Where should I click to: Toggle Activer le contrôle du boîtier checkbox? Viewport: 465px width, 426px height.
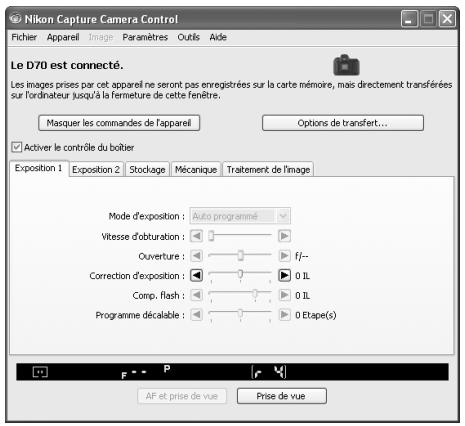click(17, 147)
